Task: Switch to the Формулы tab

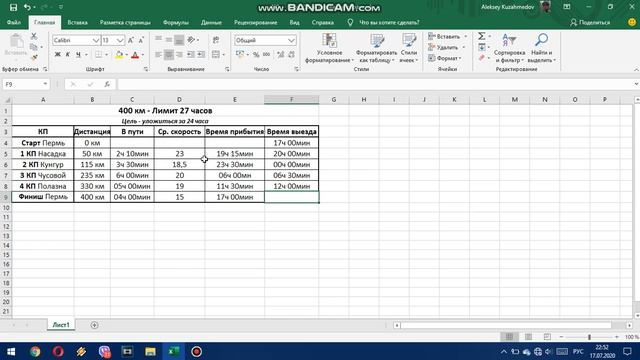Action: coord(176,22)
